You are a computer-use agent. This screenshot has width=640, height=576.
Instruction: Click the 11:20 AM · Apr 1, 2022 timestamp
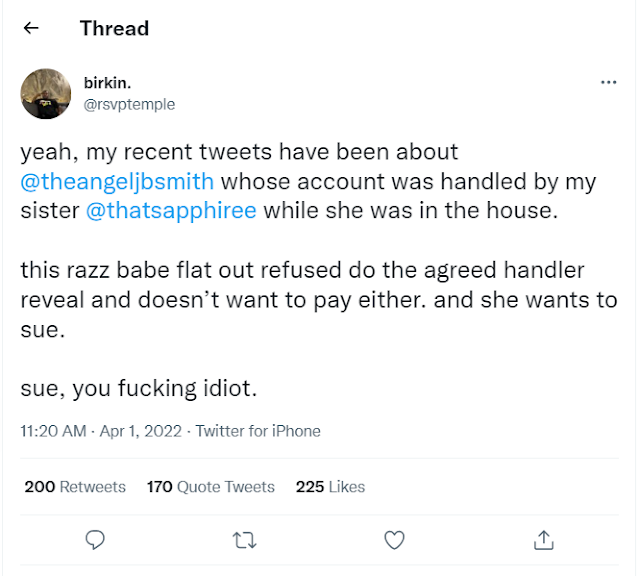[101, 431]
